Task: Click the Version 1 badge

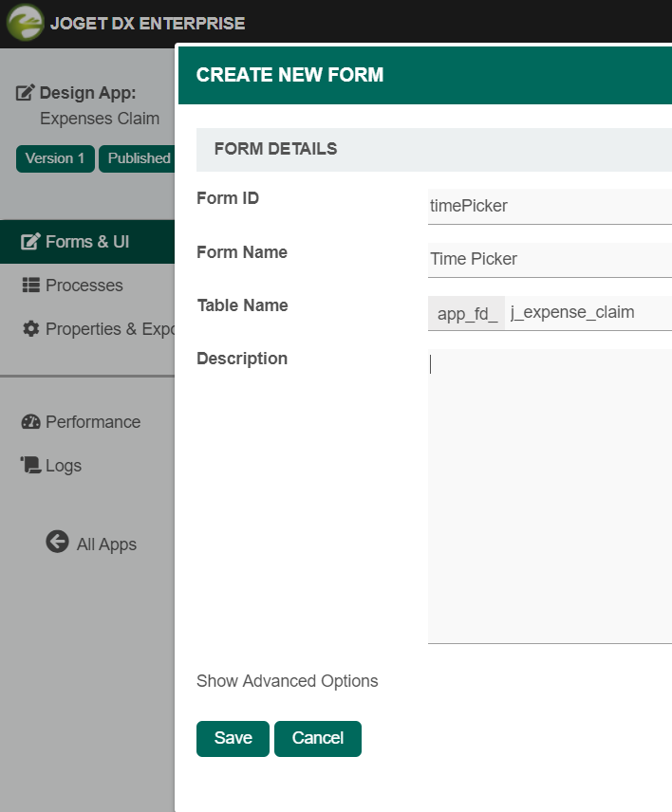Action: click(55, 158)
